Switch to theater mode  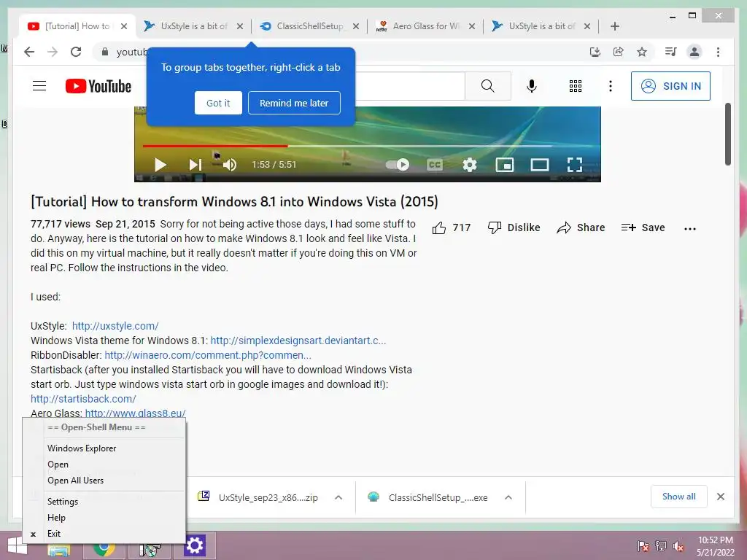tap(540, 165)
